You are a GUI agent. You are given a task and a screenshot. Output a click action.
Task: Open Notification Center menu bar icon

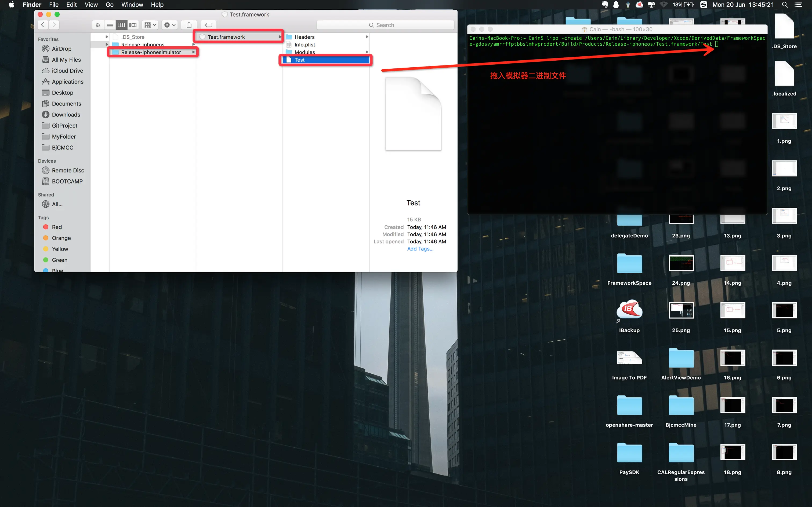coord(799,5)
